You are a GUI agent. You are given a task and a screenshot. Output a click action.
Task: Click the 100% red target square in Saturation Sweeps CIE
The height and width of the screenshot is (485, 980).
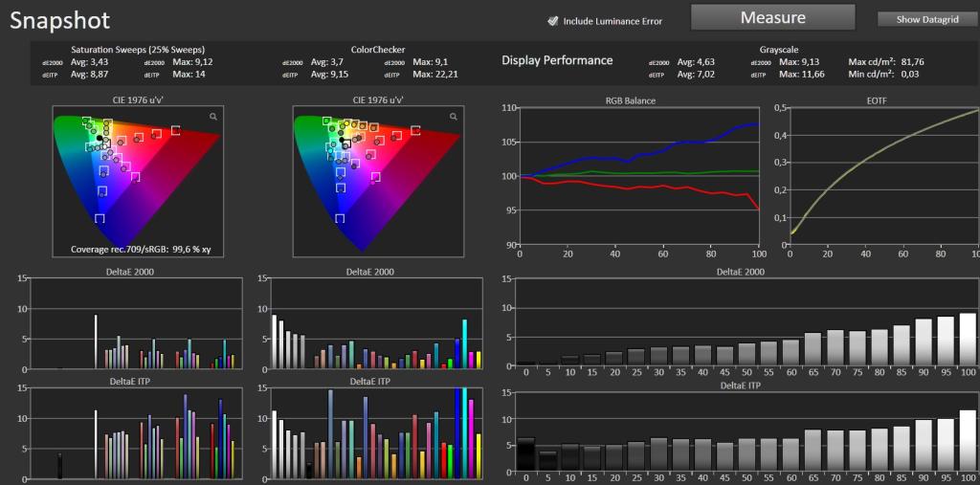[176, 131]
